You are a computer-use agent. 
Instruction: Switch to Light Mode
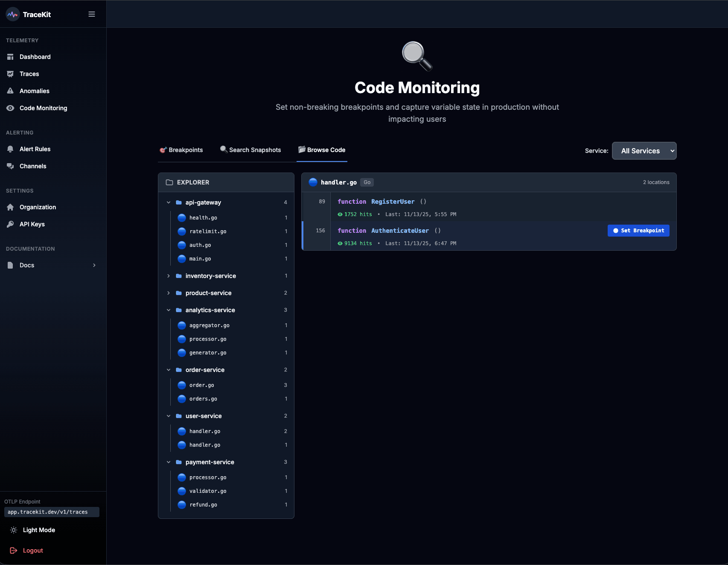39,530
